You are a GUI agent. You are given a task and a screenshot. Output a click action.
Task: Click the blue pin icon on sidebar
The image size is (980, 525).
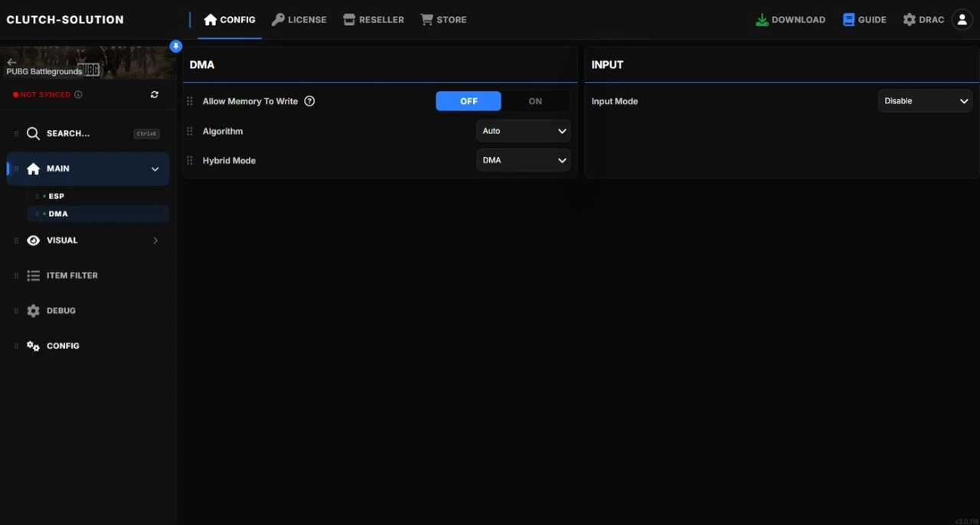(176, 46)
